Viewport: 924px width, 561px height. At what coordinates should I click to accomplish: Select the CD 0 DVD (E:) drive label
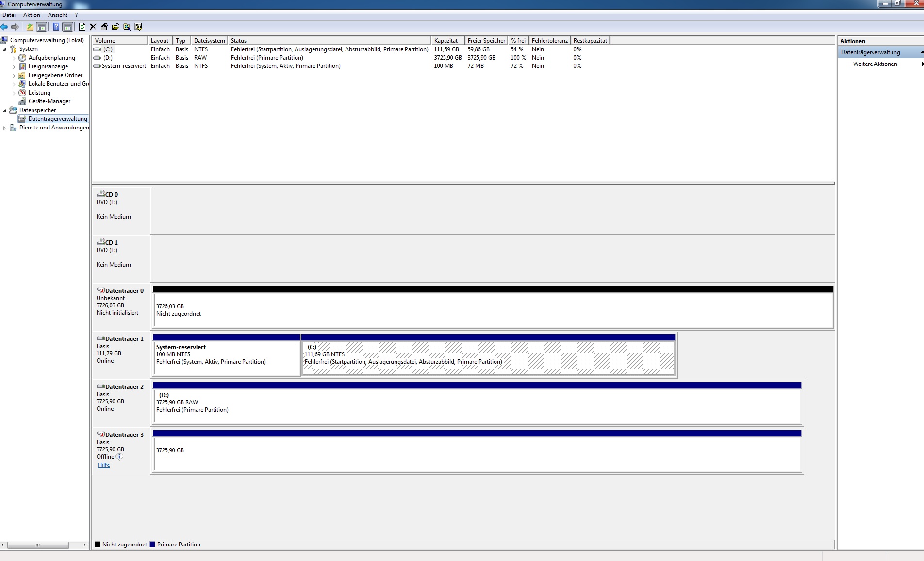point(122,210)
